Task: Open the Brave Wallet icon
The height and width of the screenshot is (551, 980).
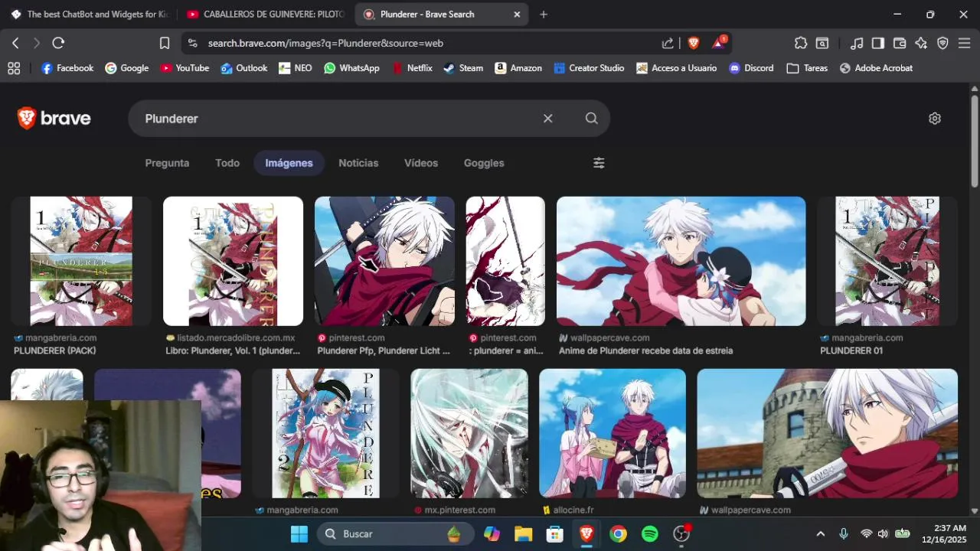Action: tap(900, 44)
